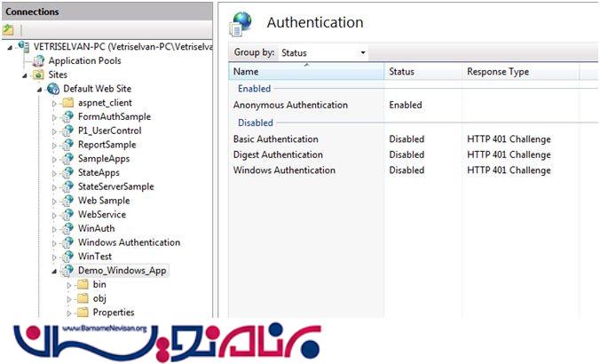Screen dimensions: 600x364
Task: Expand the bin folder node
Action: tap(69, 285)
